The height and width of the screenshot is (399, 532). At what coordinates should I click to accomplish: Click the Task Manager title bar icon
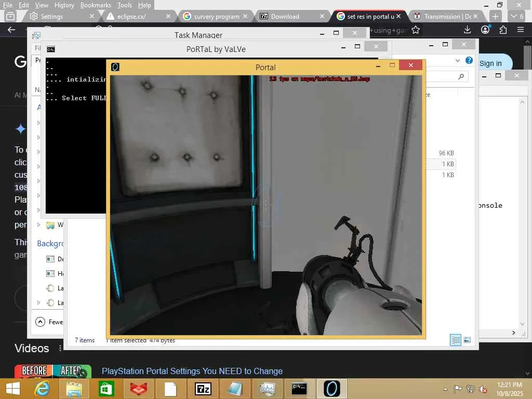pyautogui.click(x=36, y=35)
